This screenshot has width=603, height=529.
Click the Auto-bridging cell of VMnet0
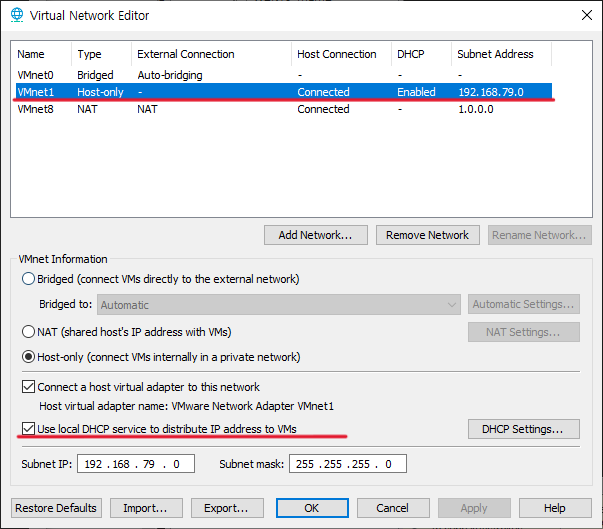pos(170,75)
